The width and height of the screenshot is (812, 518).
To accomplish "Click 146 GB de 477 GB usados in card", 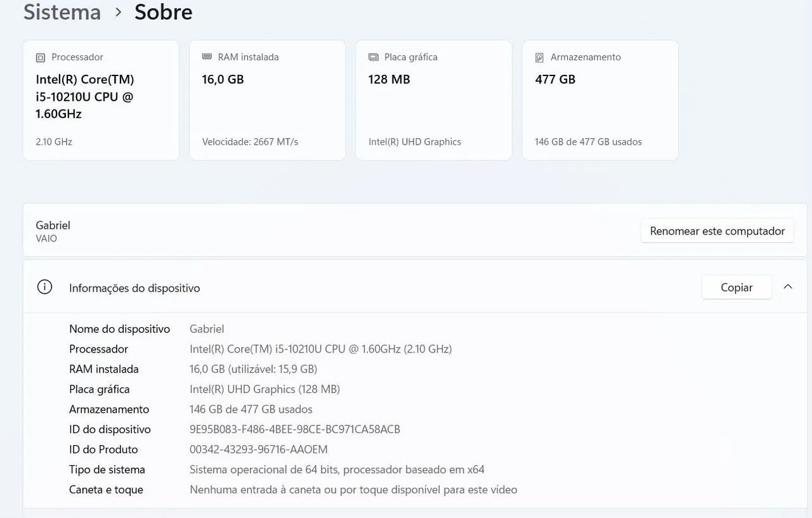I will (588, 142).
